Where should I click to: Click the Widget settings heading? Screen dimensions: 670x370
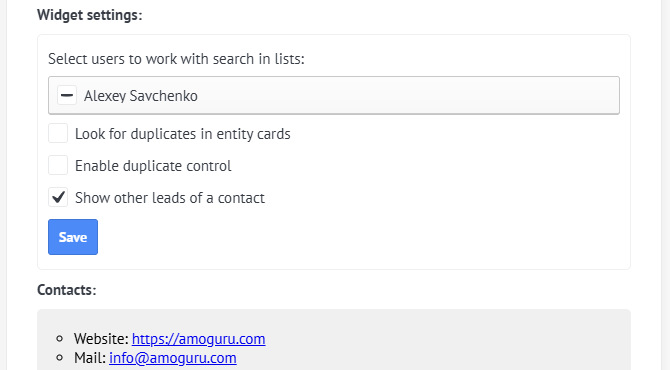coord(90,15)
